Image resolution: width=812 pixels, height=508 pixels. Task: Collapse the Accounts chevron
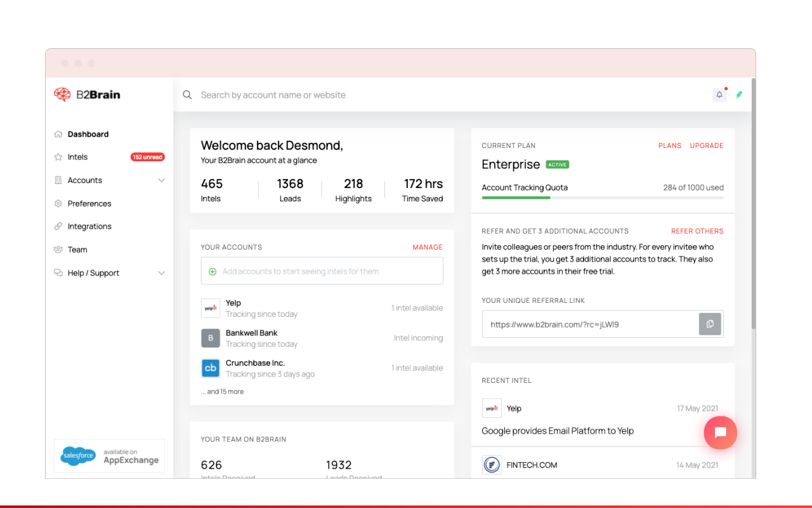[162, 180]
